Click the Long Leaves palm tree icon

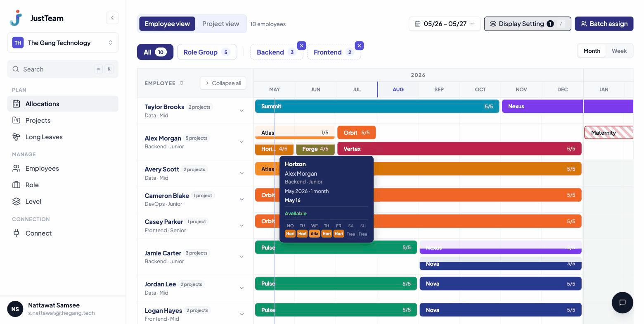16,137
